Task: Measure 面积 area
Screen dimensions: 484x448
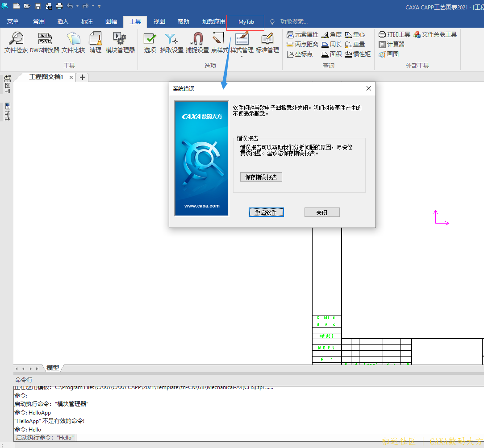Action: click(x=331, y=54)
